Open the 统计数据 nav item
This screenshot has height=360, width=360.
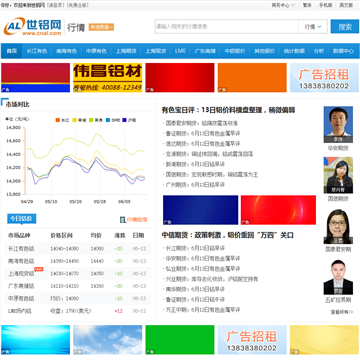(294, 51)
